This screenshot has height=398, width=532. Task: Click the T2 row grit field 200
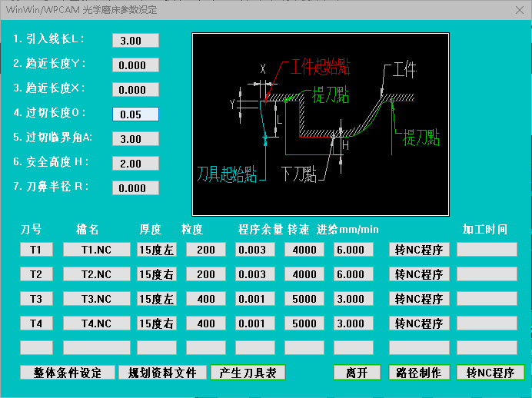tap(206, 274)
